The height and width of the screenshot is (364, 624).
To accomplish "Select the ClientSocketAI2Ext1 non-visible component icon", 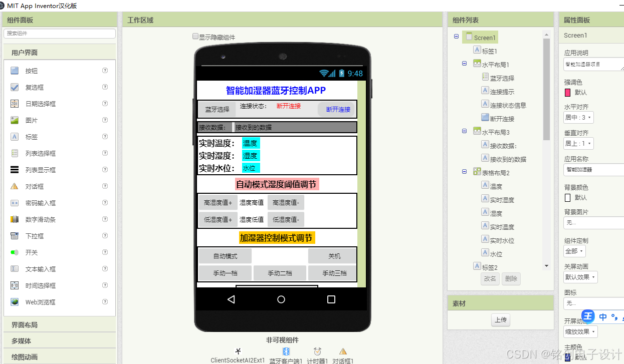I will 238,351.
